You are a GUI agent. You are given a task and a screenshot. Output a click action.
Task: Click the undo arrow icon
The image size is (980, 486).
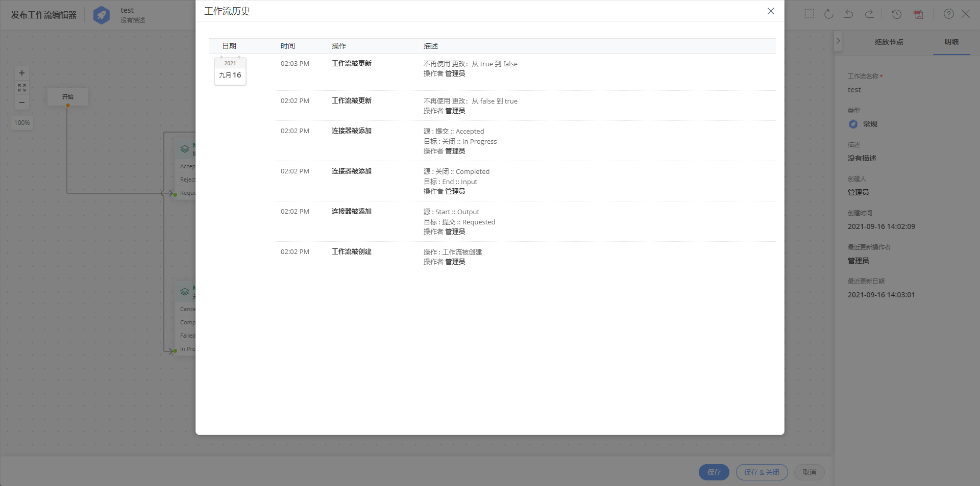coord(849,14)
